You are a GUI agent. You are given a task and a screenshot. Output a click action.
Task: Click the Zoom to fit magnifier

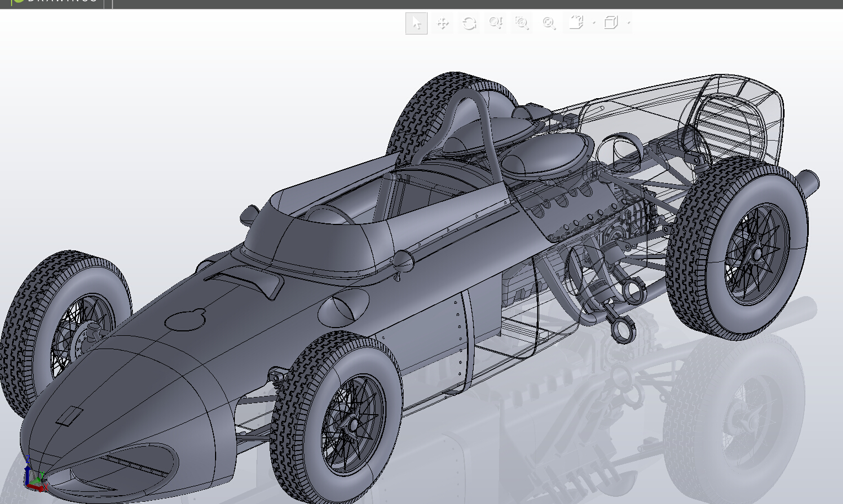[549, 23]
